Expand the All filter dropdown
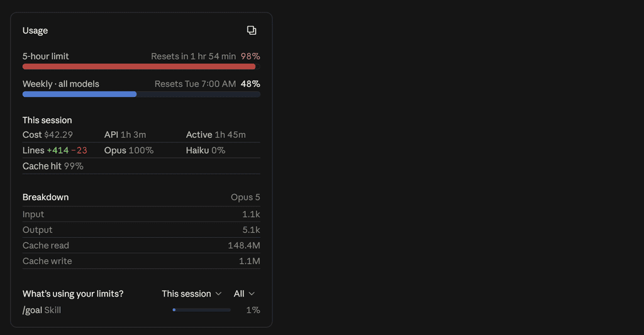 pos(245,293)
